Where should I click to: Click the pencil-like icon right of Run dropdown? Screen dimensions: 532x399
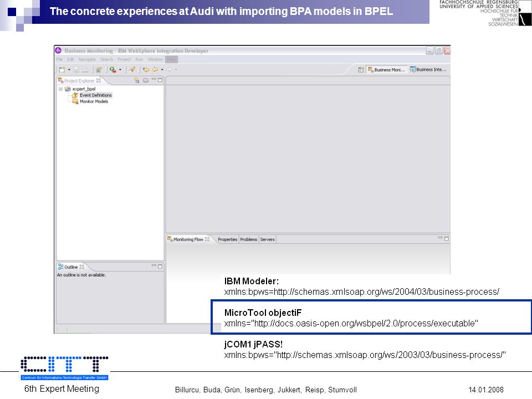click(132, 70)
